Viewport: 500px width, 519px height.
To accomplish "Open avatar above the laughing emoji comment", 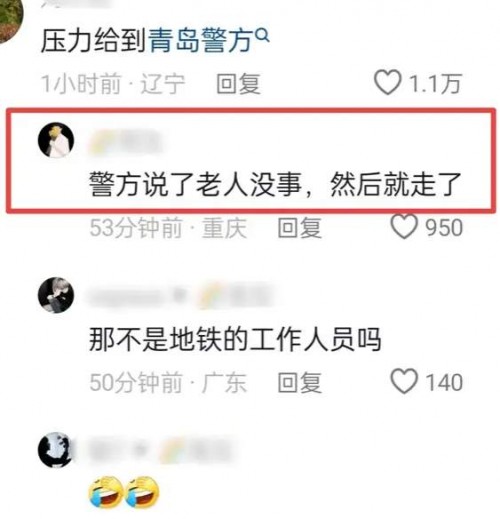I will [56, 450].
